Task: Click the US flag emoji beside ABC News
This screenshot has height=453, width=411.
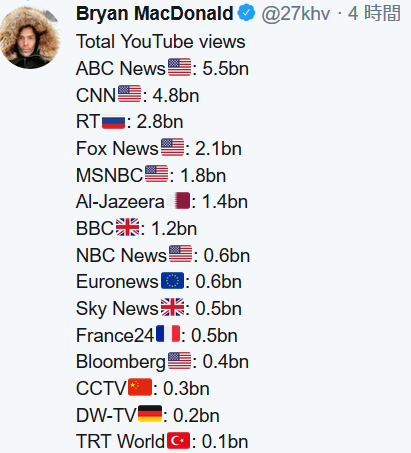Action: tap(179, 67)
